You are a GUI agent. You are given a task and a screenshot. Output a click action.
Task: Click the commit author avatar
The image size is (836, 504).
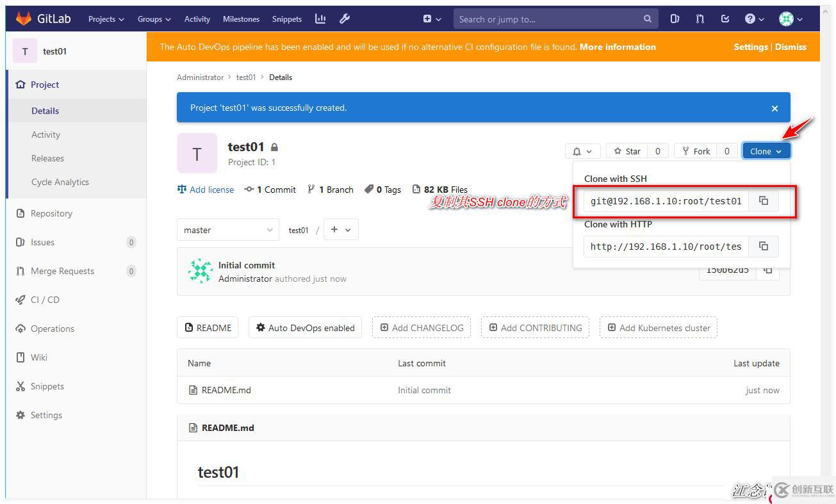(200, 272)
